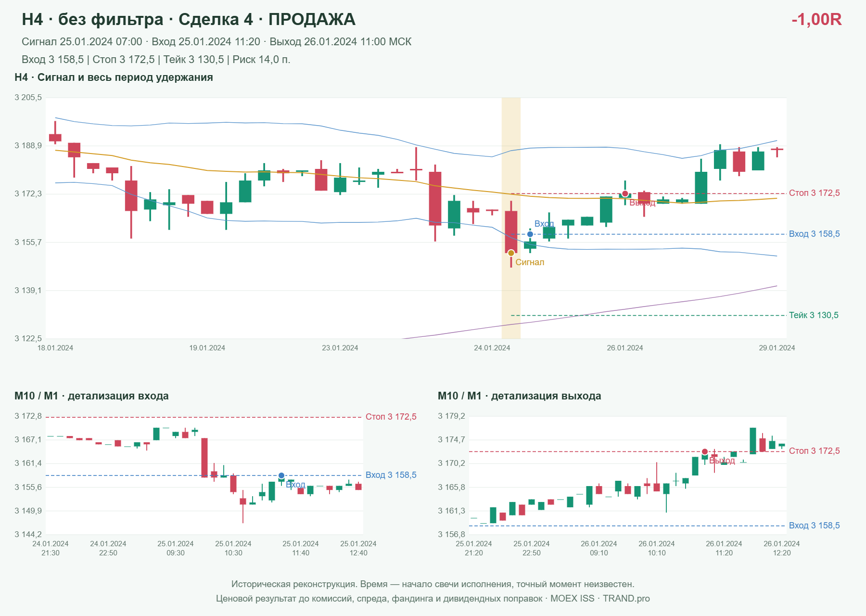The image size is (866, 616).
Task: Click the 'Тейк 3 130,5' label on H4 chart
Action: pyautogui.click(x=814, y=315)
